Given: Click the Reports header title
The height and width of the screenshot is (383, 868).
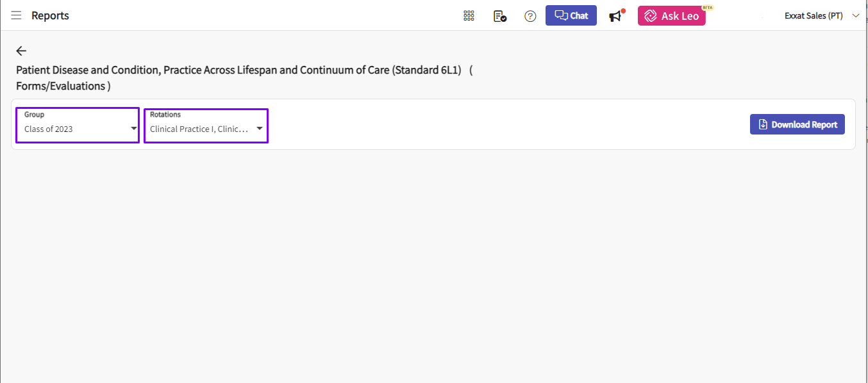Looking at the screenshot, I should pos(50,15).
